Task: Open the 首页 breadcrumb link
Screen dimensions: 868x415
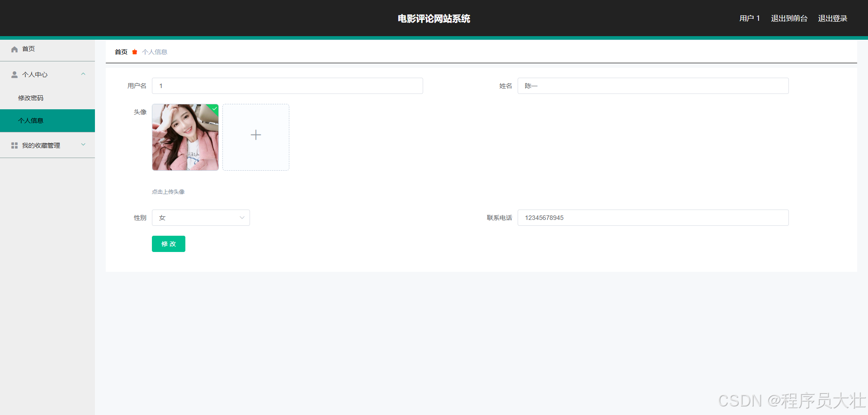Action: click(121, 52)
